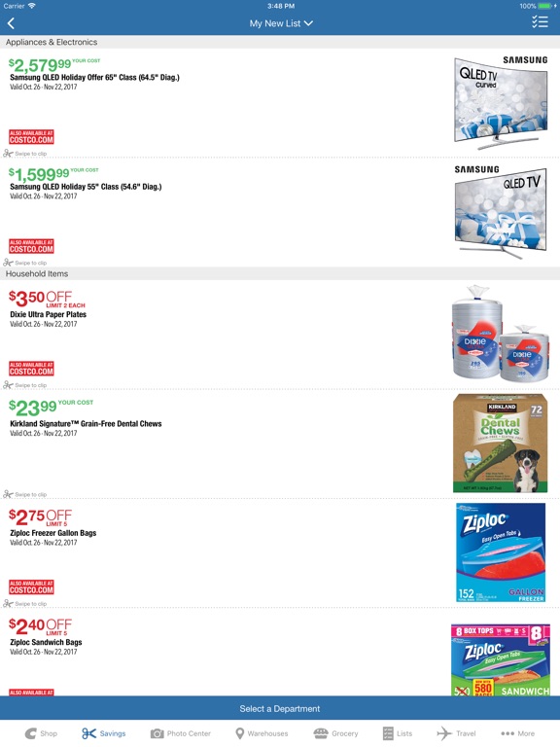Open the Select a Department selector

(280, 708)
